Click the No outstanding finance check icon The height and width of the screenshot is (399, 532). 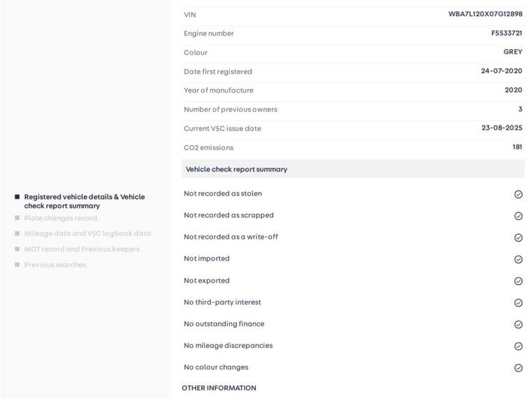(x=519, y=325)
